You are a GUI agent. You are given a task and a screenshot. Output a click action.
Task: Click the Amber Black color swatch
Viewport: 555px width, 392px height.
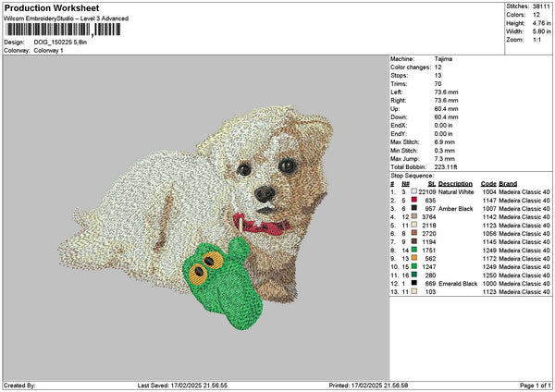pos(413,208)
